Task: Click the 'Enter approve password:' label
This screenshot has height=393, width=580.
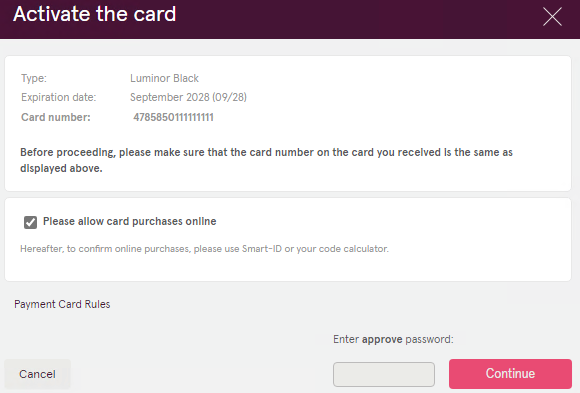Action: (x=393, y=339)
